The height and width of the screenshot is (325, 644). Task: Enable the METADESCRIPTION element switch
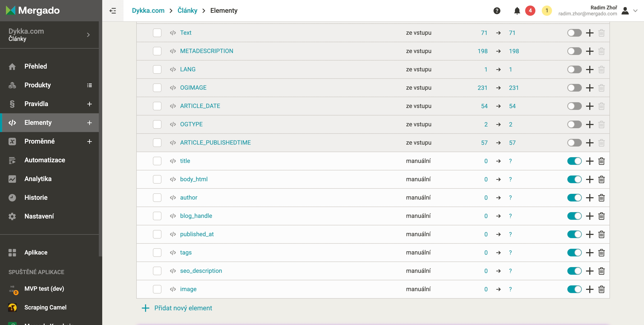(x=574, y=51)
